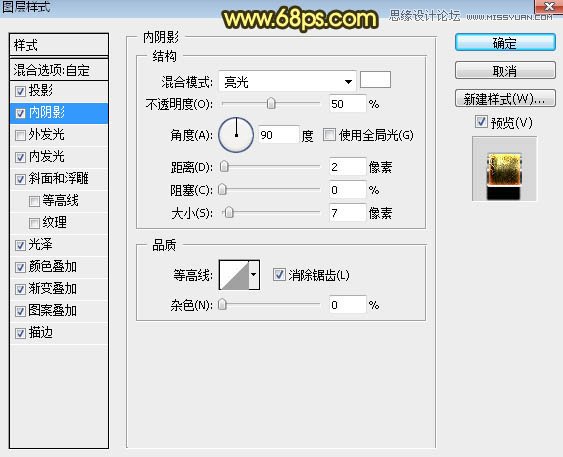Focus the 杂色 noise value field
The image size is (563, 457).
pos(348,305)
